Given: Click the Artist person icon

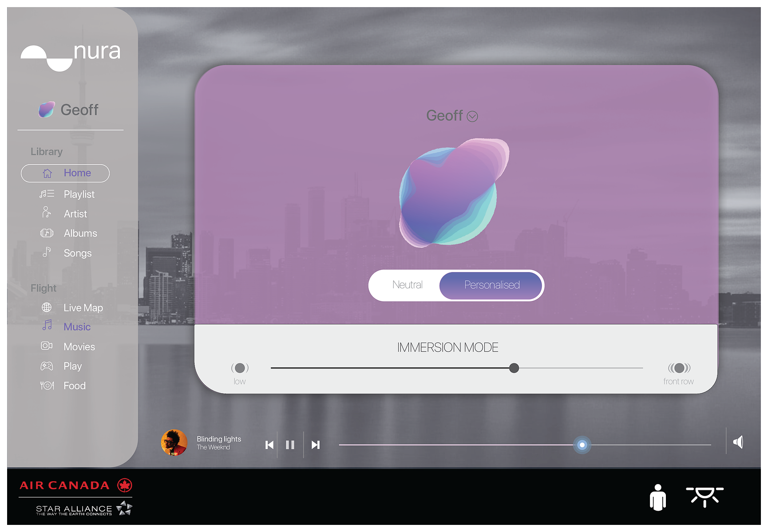Looking at the screenshot, I should pos(47,213).
